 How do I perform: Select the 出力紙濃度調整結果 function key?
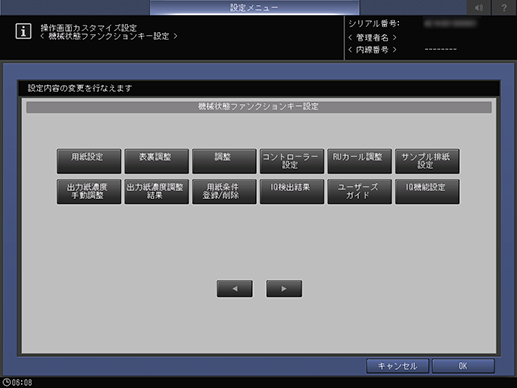click(x=156, y=191)
